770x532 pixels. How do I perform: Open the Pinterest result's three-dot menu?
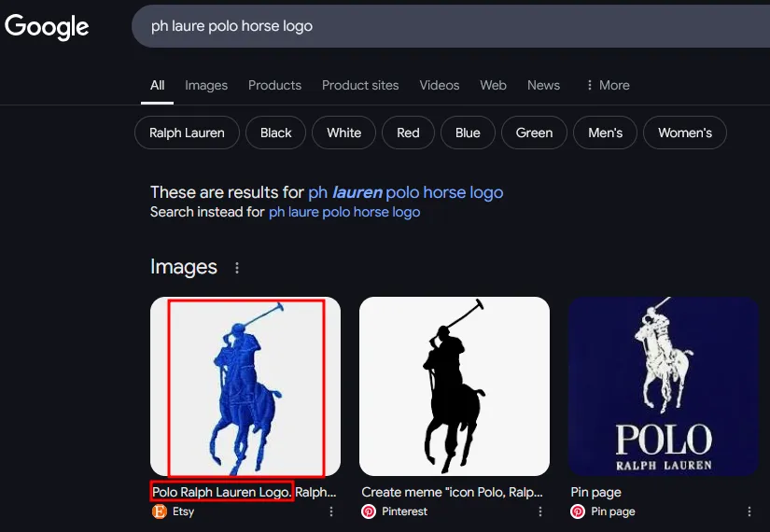pyautogui.click(x=540, y=511)
